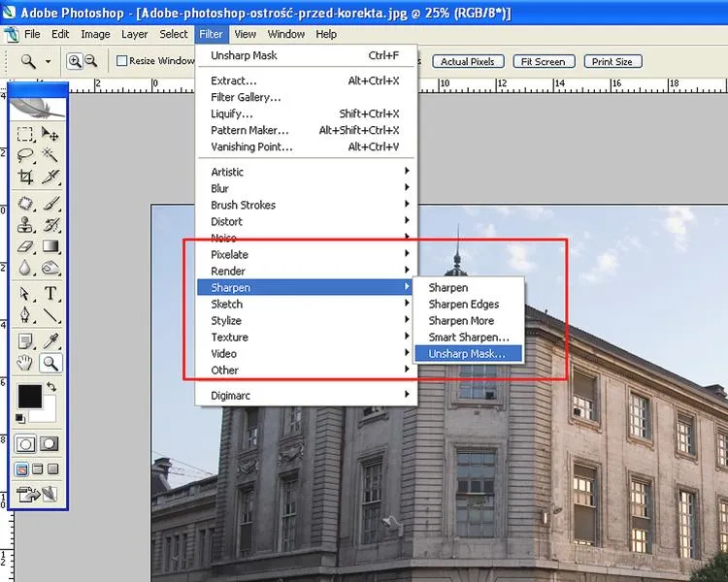This screenshot has height=582, width=728.
Task: Select the Eyedropper tool
Action: [x=50, y=341]
